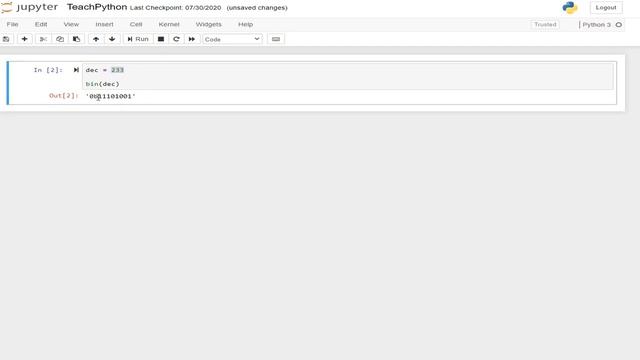Click the (unsaved changes) status text
Screen dimensions: 640x360
coord(257,8)
